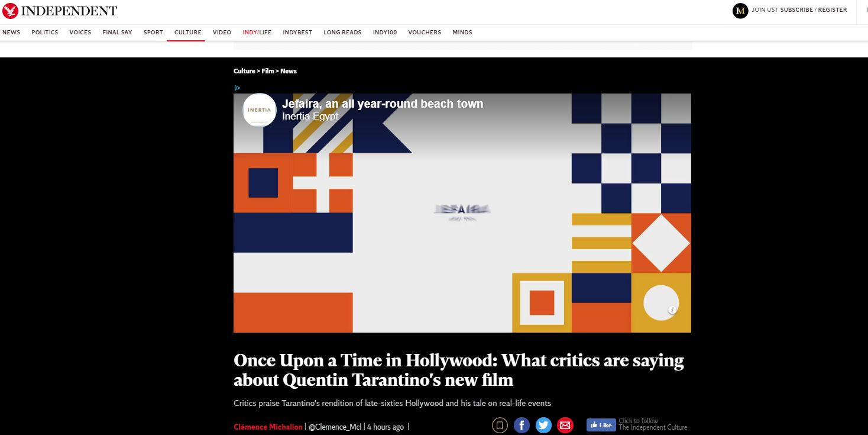Viewport: 868px width, 435px height.
Task: Open the Sport section
Action: pos(153,33)
